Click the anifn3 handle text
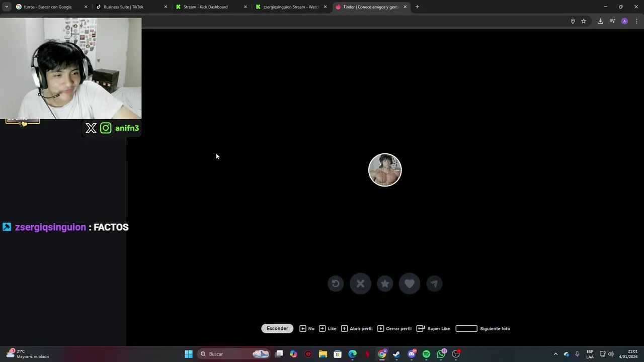The image size is (644, 362). tap(127, 128)
